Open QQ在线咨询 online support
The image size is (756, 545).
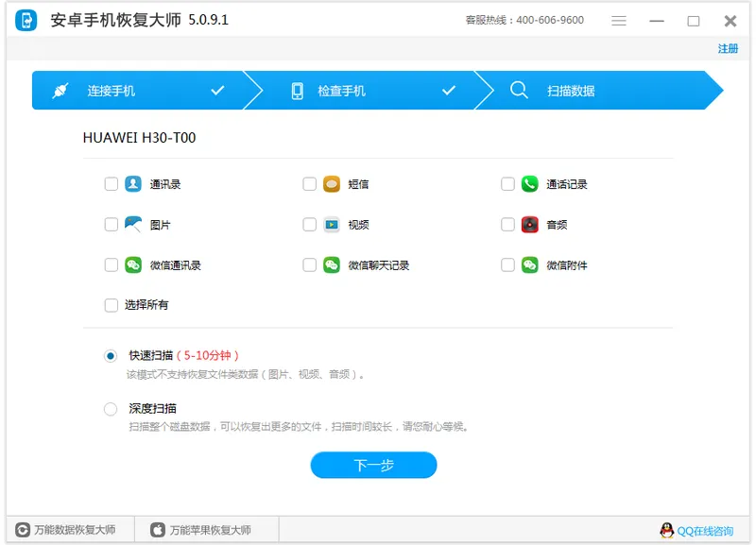pos(697,531)
